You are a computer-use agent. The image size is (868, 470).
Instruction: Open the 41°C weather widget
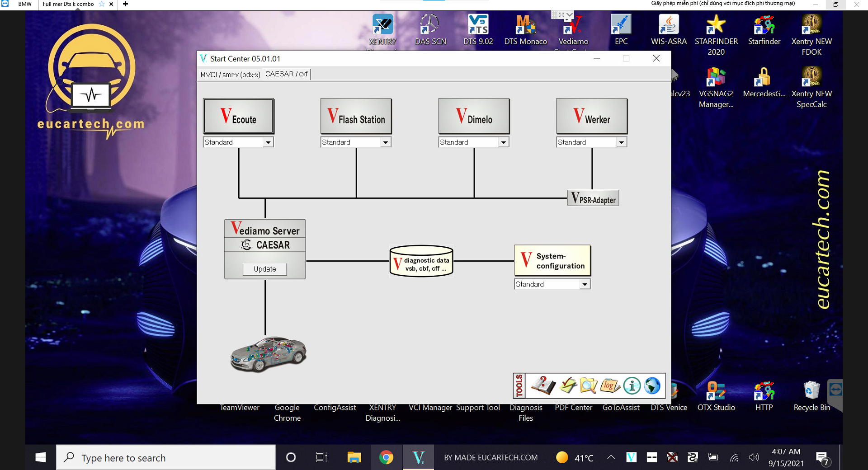tap(575, 457)
